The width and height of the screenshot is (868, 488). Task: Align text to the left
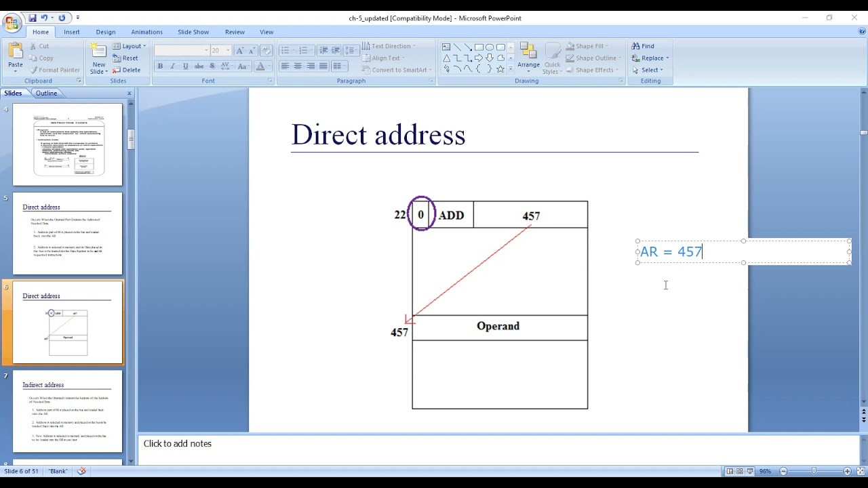click(x=285, y=66)
